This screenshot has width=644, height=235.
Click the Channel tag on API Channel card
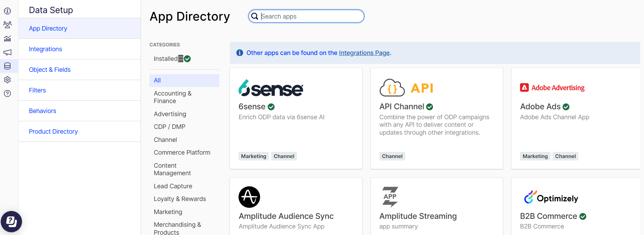click(x=392, y=156)
